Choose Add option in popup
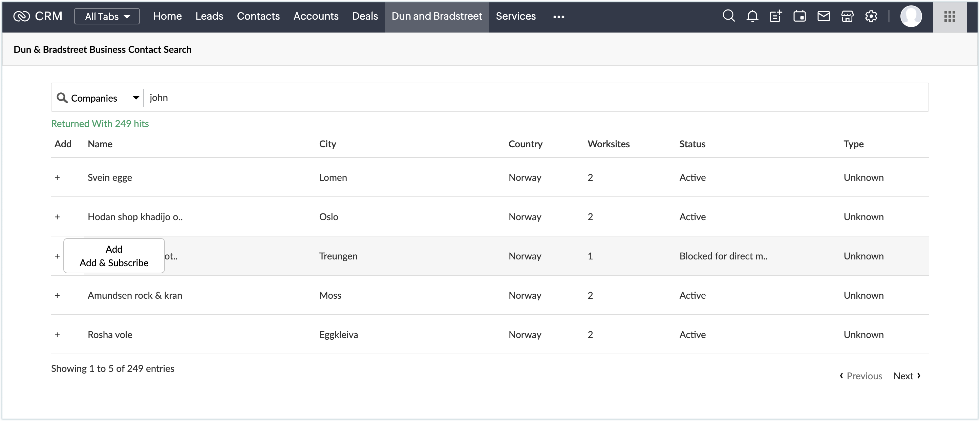This screenshot has height=421, width=980. [114, 249]
